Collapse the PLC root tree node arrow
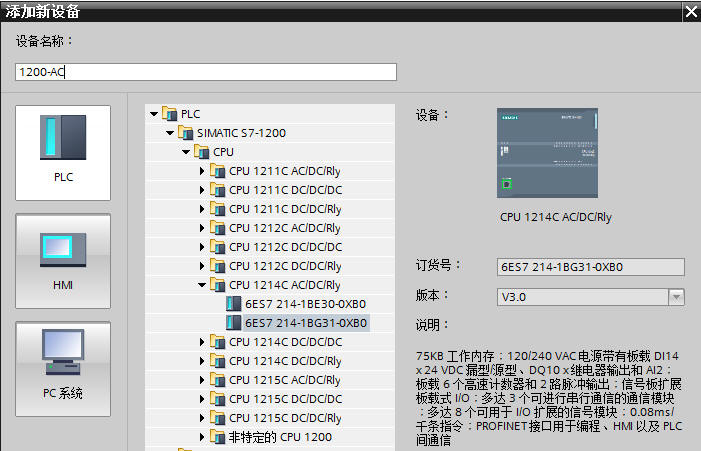The height and width of the screenshot is (451, 701). point(154,114)
